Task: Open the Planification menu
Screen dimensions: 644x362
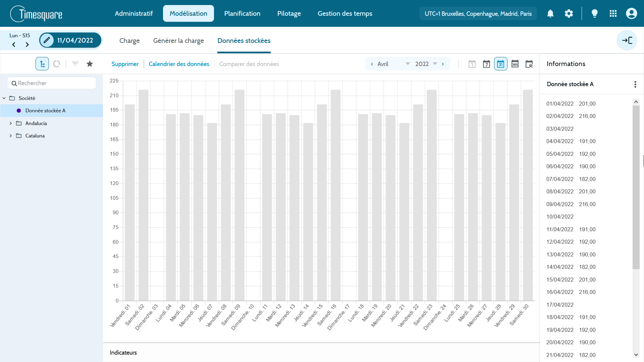Action: (242, 13)
